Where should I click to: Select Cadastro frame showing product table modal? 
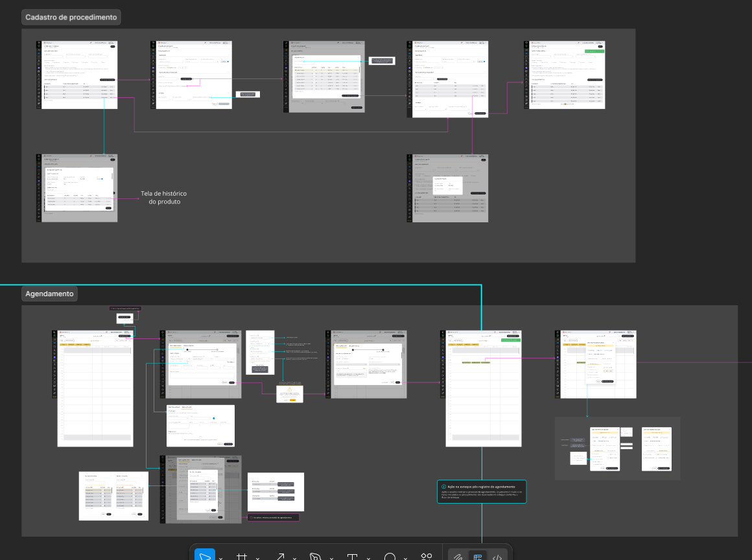click(324, 76)
